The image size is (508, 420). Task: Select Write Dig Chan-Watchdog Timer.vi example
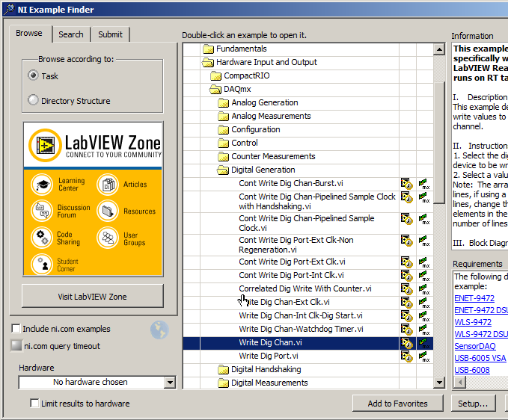click(301, 329)
